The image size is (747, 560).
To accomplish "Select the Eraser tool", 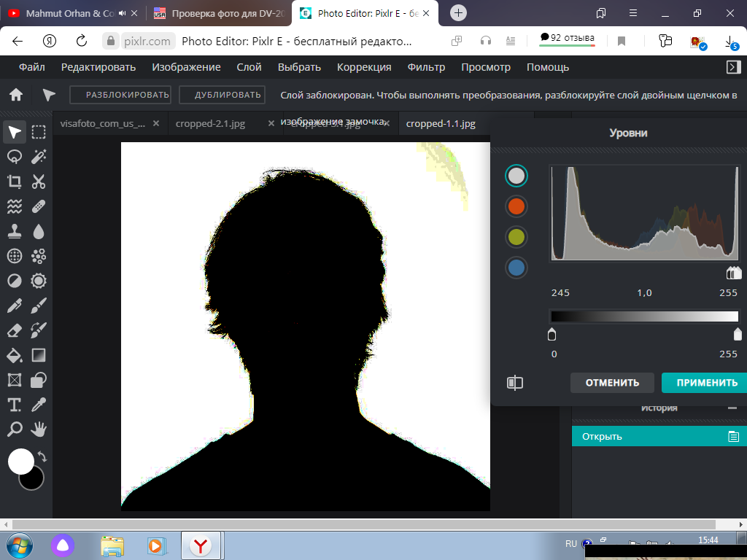I will (15, 330).
